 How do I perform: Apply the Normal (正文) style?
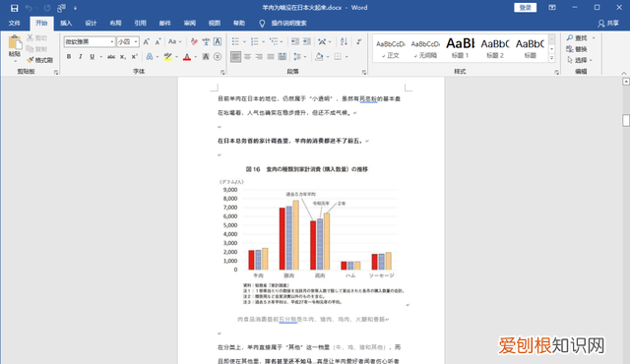[x=391, y=48]
